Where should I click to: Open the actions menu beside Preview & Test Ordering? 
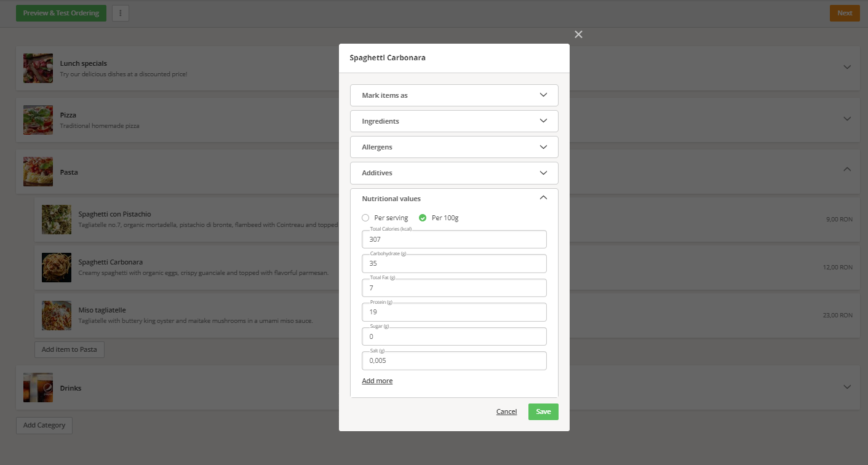[121, 13]
